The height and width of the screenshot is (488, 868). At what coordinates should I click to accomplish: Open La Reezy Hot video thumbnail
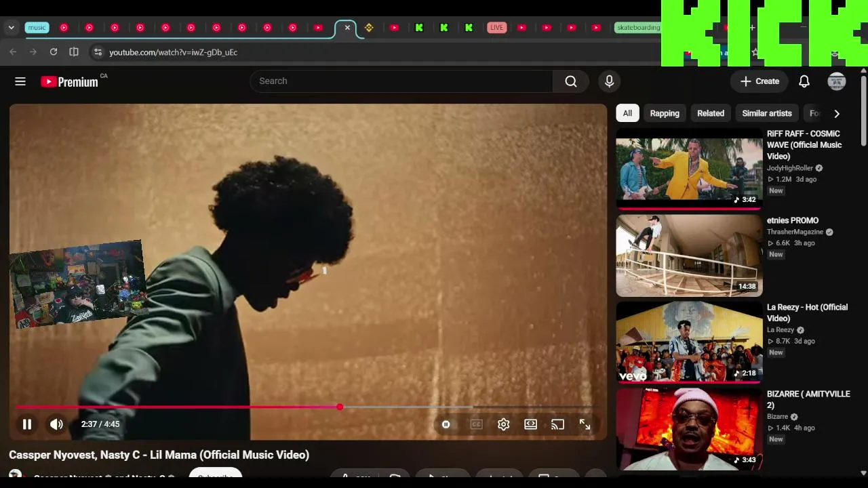689,343
